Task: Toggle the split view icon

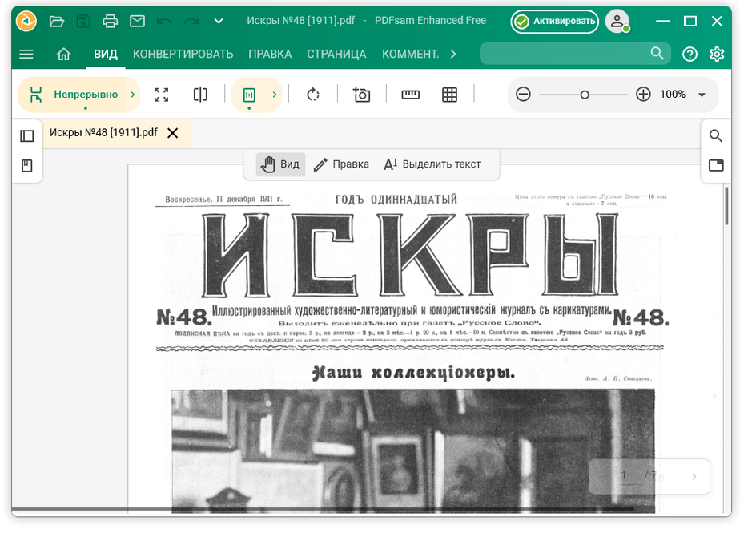Action: pyautogui.click(x=200, y=95)
